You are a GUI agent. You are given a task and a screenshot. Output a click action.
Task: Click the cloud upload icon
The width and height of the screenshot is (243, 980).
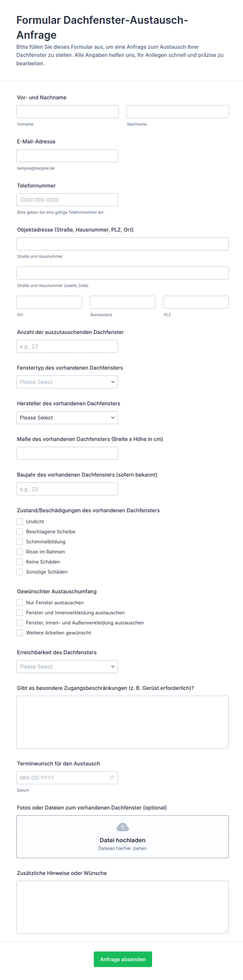[123, 827]
